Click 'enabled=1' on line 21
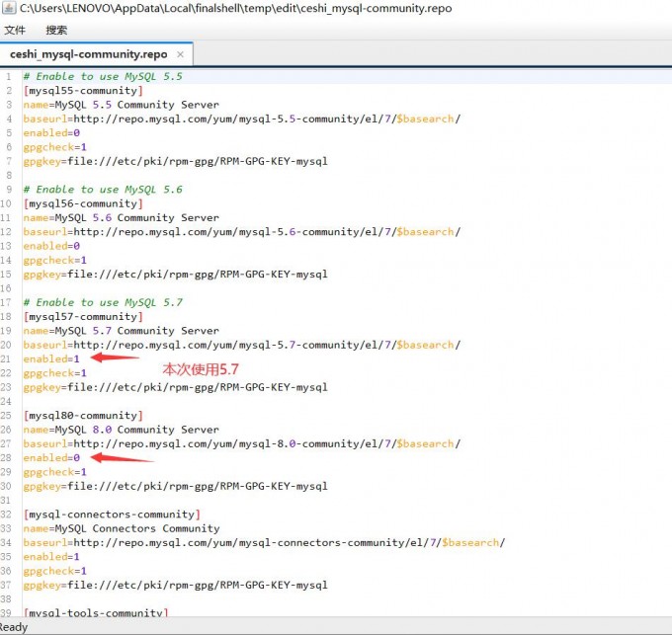 pos(51,359)
